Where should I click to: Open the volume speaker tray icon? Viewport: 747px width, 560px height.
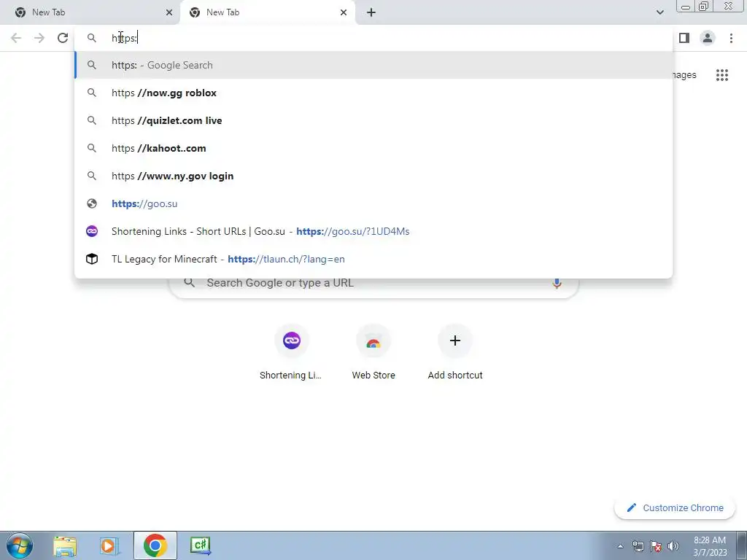pyautogui.click(x=673, y=546)
